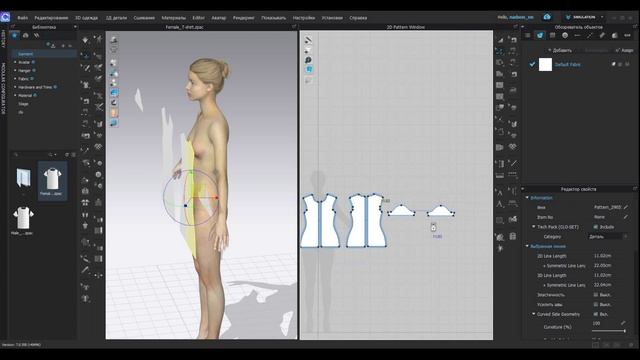Click the more options icon in Object Browser tabs
The width and height of the screenshot is (640, 360).
(627, 36)
